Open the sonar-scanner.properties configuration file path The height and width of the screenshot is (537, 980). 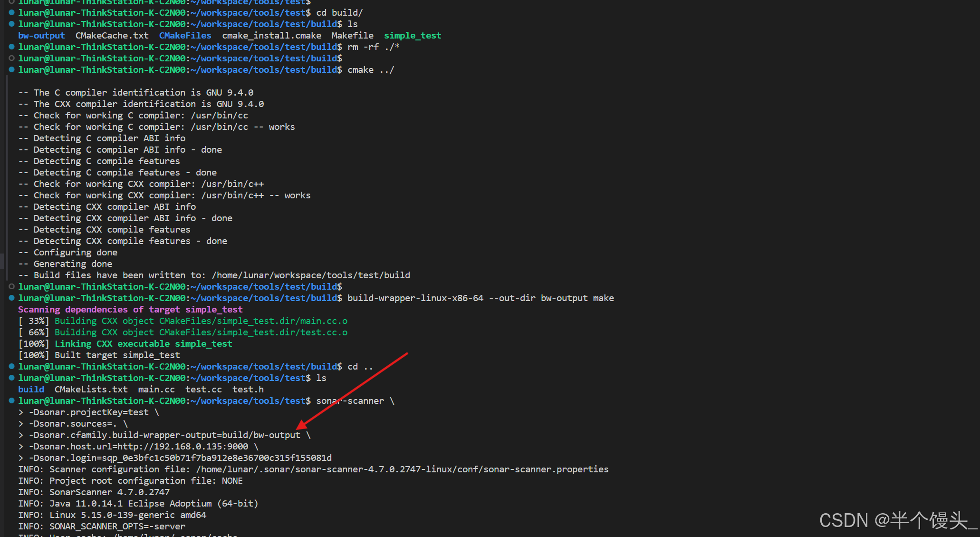tap(402, 469)
